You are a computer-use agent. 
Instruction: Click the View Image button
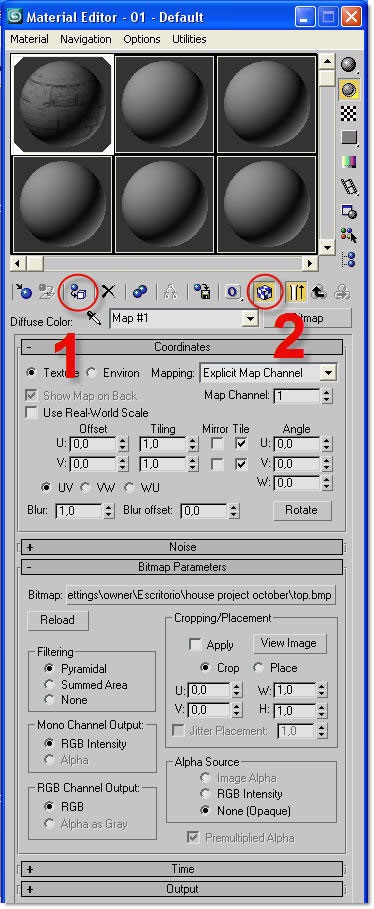[x=289, y=643]
